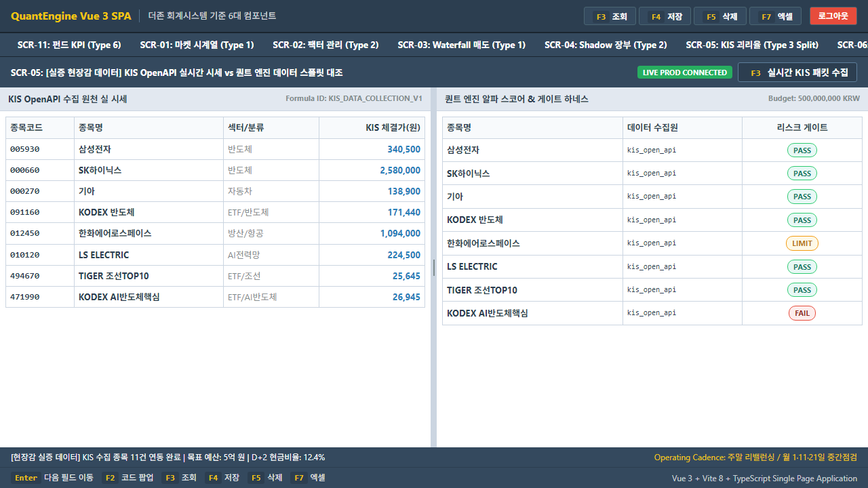This screenshot has height=488, width=868.
Task: Click the PASS badge in the 삼성전자 row
Action: click(802, 150)
